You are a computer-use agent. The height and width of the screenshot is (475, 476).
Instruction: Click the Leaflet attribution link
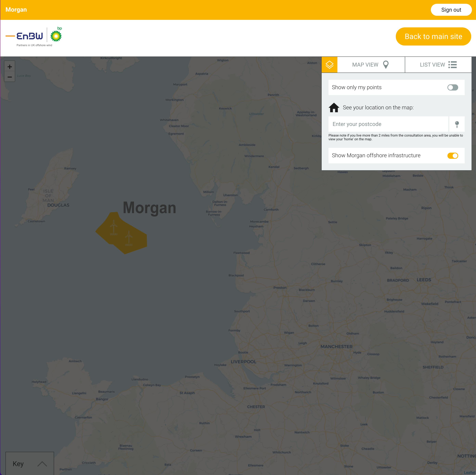470,473
